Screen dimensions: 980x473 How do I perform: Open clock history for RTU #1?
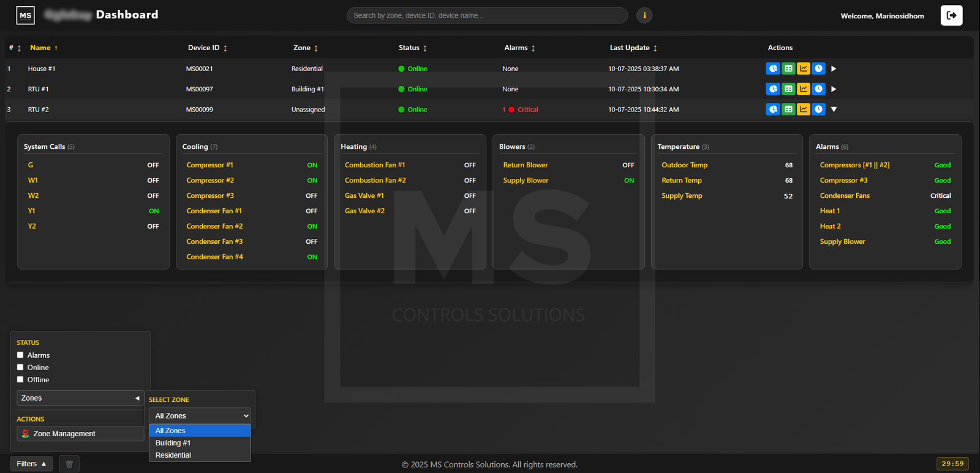[818, 89]
